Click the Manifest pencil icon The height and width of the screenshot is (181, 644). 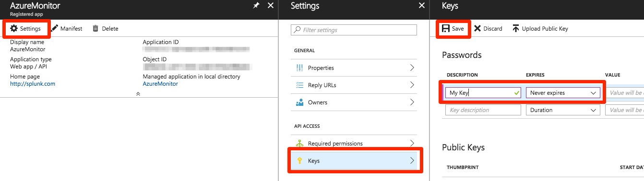pyautogui.click(x=54, y=29)
